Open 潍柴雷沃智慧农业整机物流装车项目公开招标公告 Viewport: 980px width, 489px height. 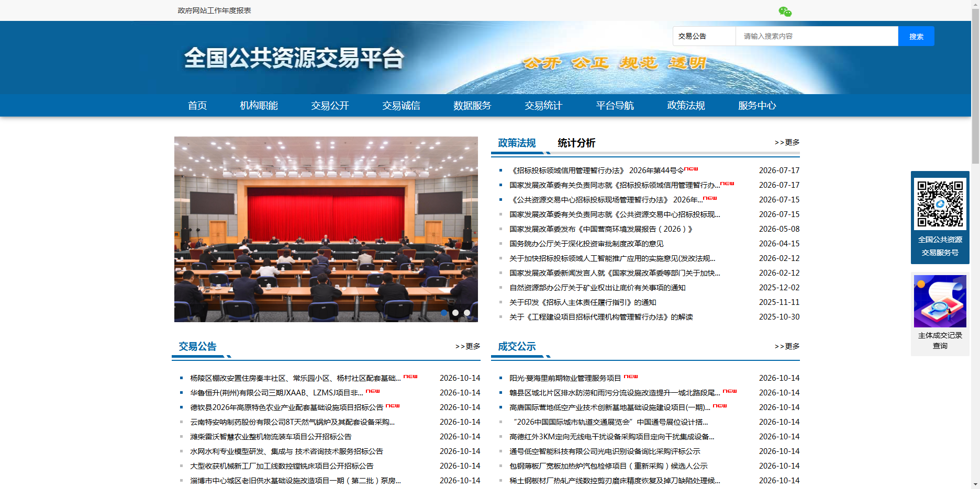[x=271, y=437]
